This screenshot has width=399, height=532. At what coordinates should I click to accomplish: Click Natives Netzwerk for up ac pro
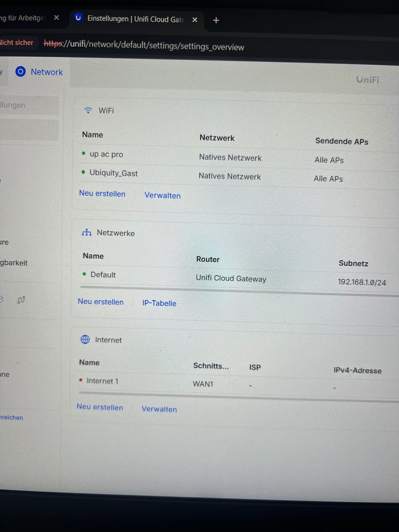point(230,158)
